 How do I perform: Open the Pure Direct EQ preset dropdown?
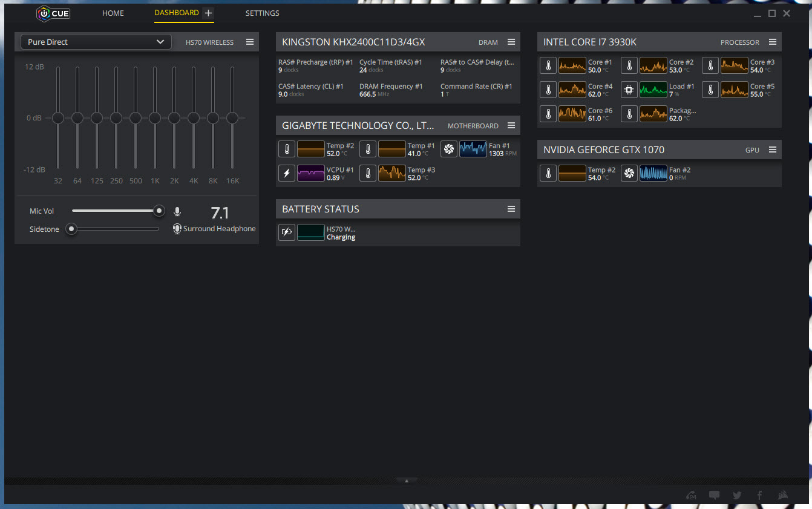pos(96,42)
